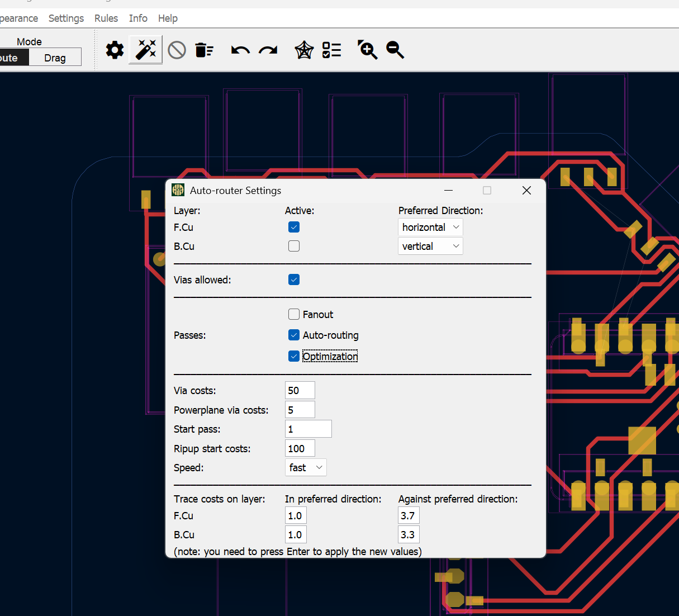This screenshot has width=679, height=616.
Task: Zoom out using the magnifier icon
Action: [x=395, y=50]
